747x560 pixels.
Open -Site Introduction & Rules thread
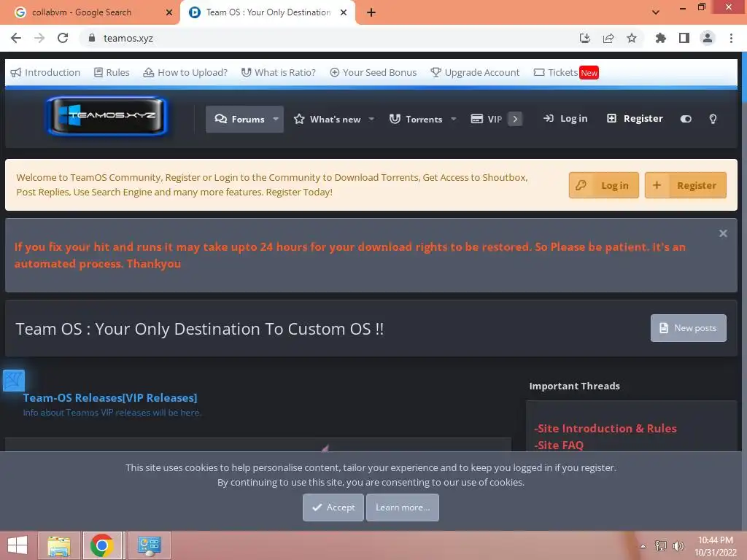[x=605, y=429]
